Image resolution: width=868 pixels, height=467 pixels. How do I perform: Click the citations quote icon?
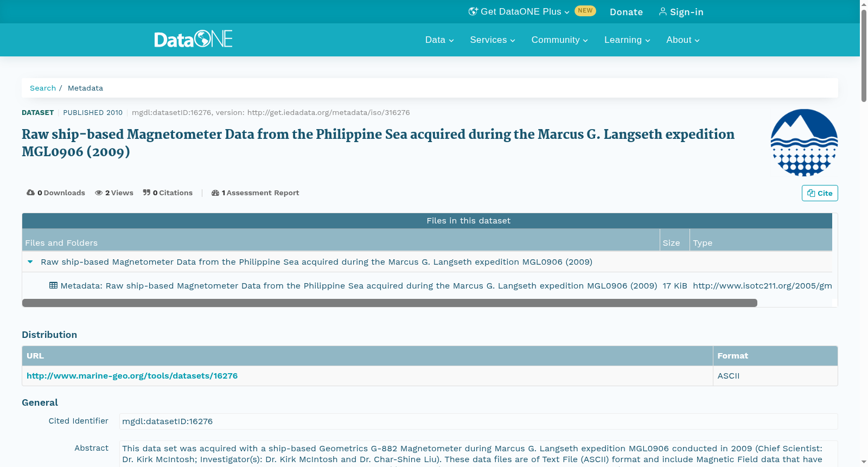[x=146, y=193]
